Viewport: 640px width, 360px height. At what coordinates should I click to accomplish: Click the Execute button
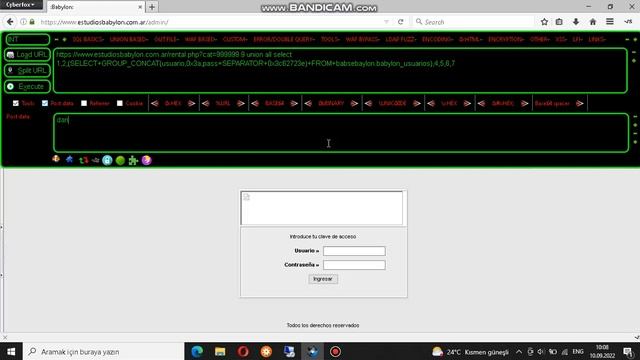coord(27,87)
